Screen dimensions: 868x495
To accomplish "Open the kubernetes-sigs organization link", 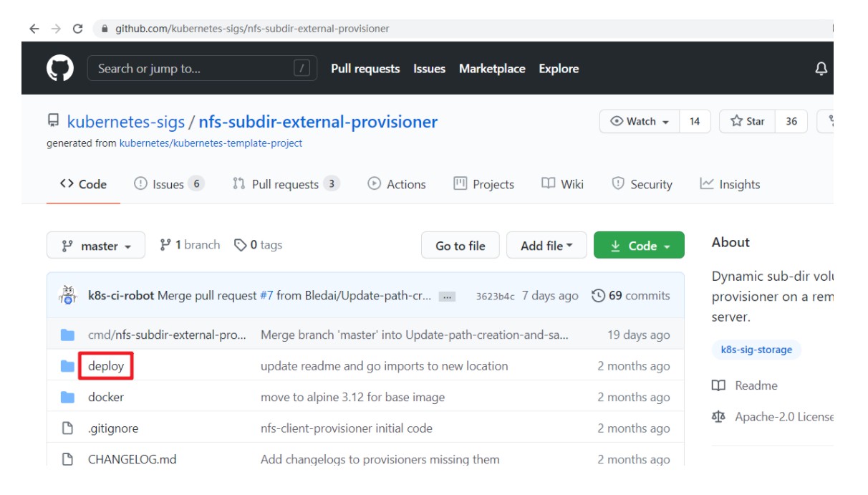I will 126,122.
